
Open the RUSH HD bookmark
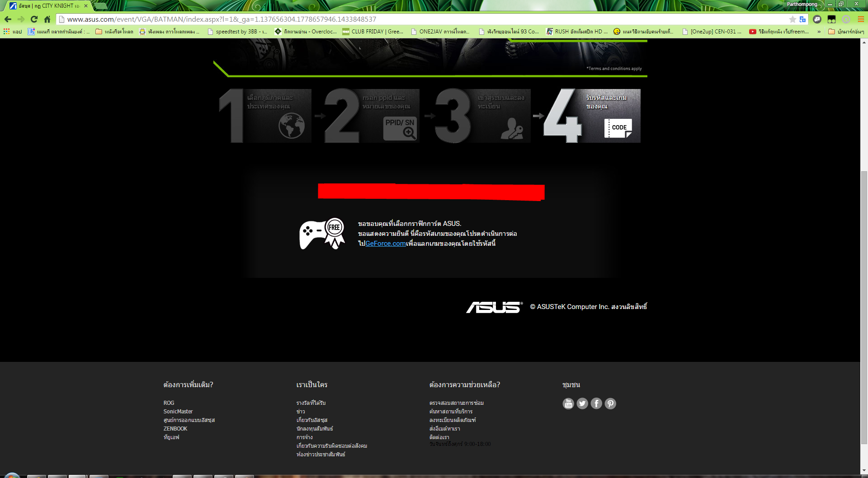click(x=577, y=32)
